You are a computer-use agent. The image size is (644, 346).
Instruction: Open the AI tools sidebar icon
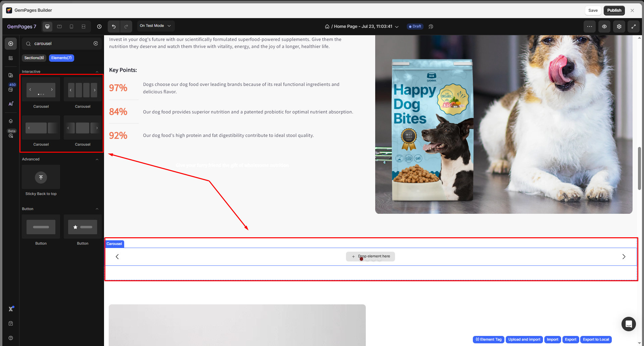[x=11, y=104]
